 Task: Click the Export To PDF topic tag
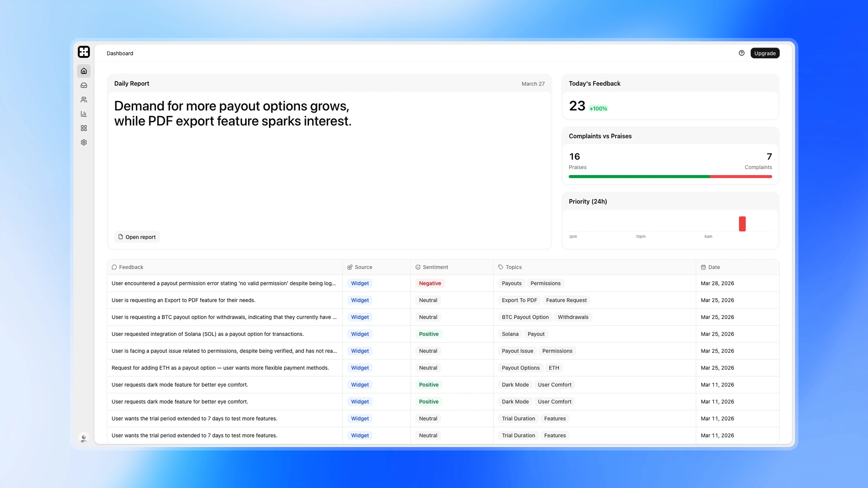click(x=519, y=300)
